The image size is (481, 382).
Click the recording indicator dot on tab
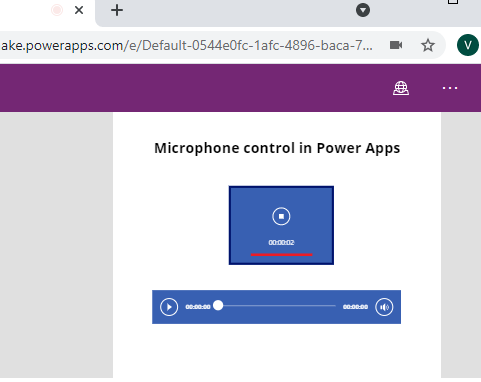[57, 10]
